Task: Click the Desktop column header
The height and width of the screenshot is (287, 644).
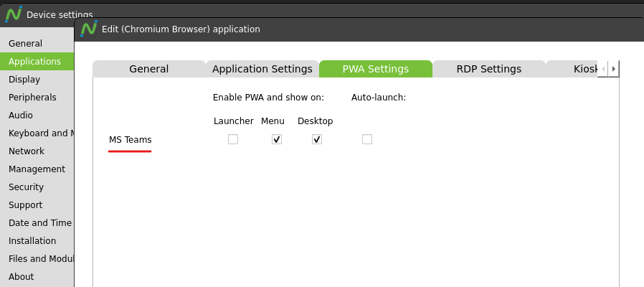Action: 315,121
